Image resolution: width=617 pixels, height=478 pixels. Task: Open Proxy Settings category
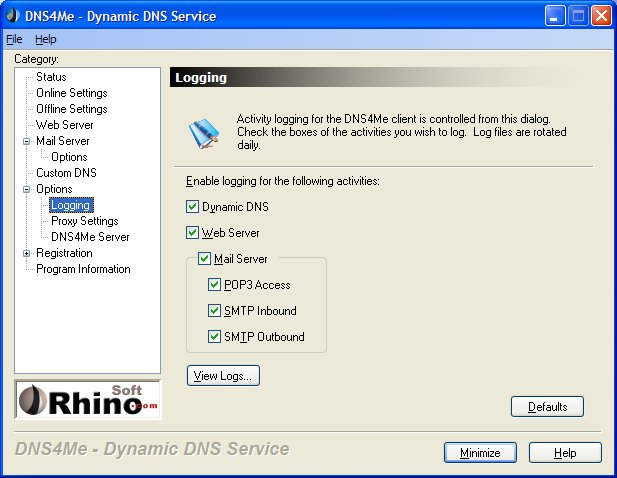point(85,221)
